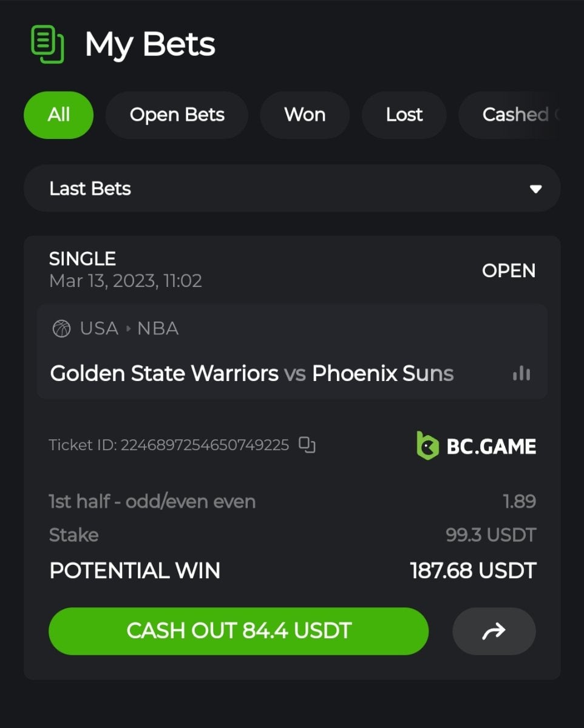The image size is (584, 728).
Task: Click the green My Bets document icon
Action: coord(47,44)
